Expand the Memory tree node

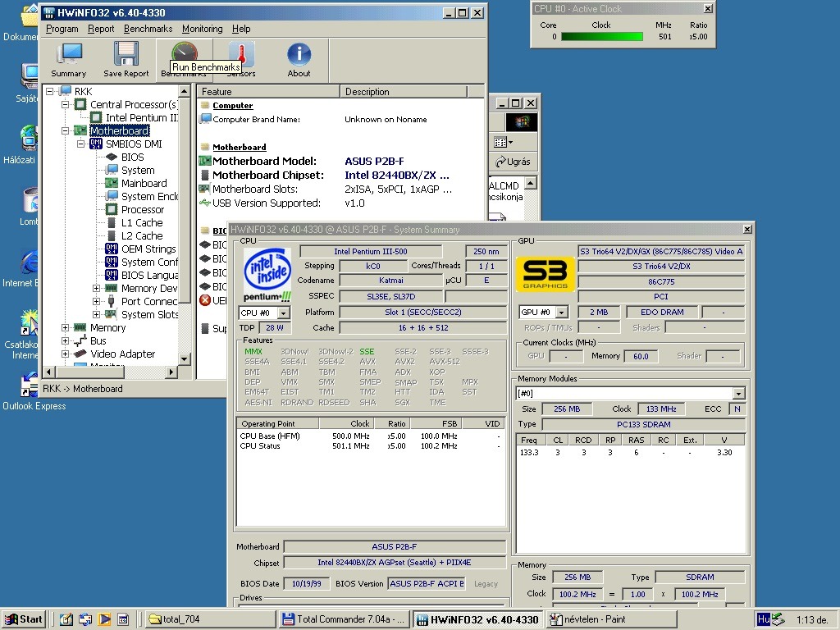(x=66, y=327)
